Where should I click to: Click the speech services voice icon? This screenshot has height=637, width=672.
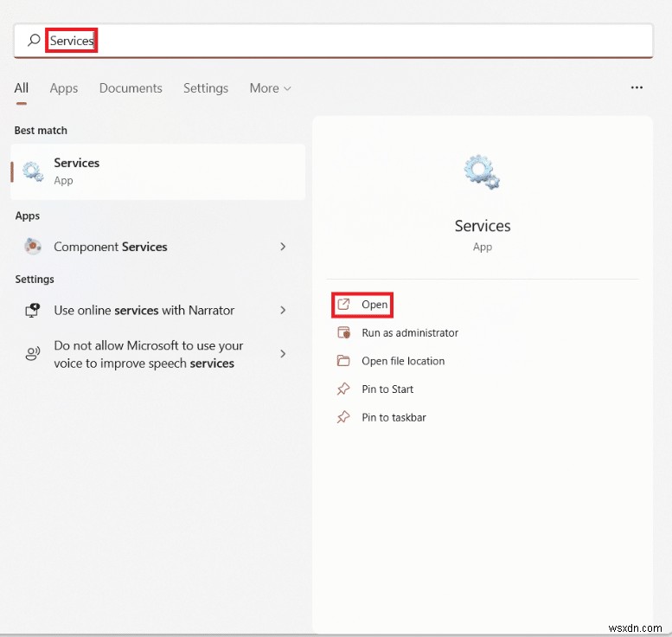(x=33, y=353)
